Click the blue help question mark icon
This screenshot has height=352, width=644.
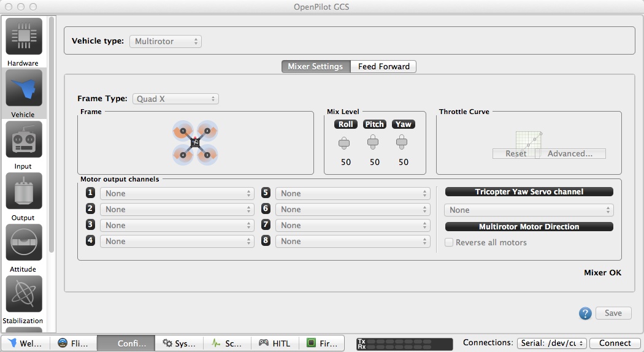[x=585, y=313]
